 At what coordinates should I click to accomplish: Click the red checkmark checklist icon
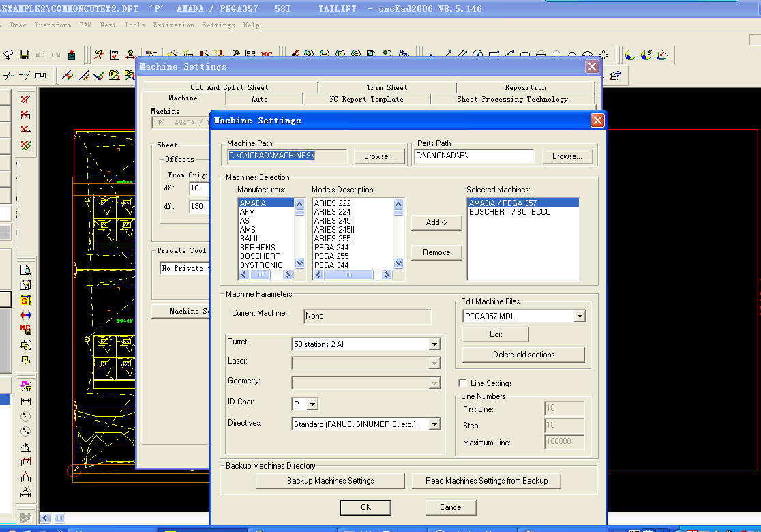(115, 55)
